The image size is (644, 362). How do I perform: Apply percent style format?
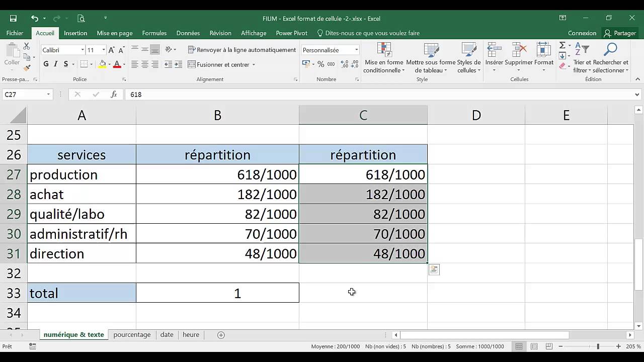click(321, 64)
